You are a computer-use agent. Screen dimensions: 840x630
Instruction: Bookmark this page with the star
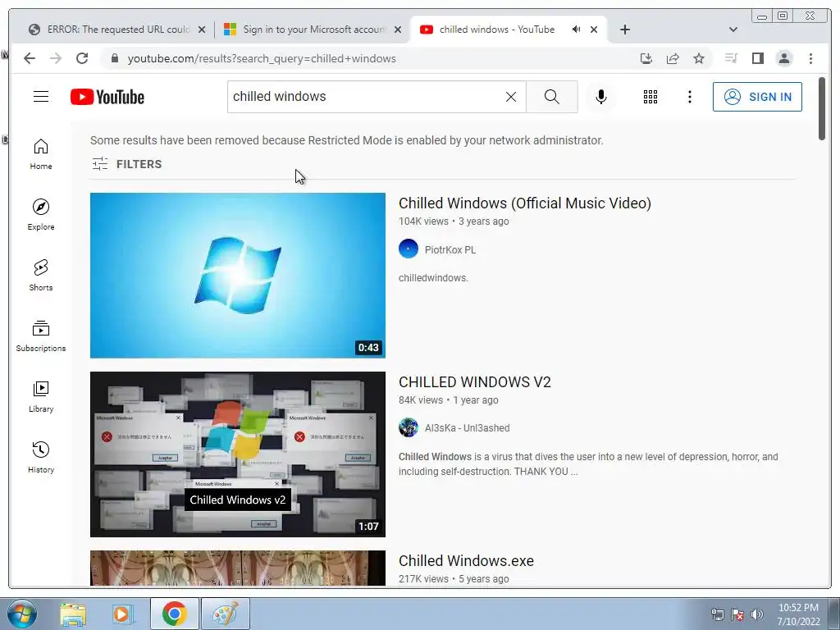699,58
